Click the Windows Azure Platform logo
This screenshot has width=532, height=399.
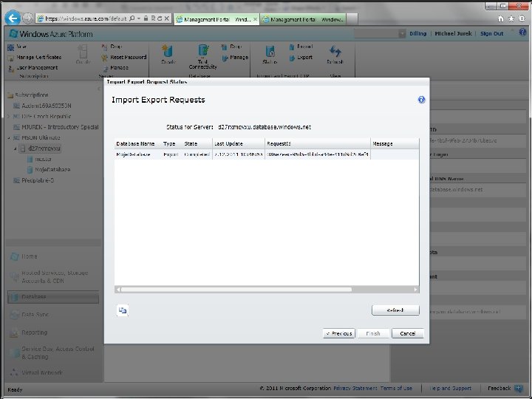(x=51, y=34)
